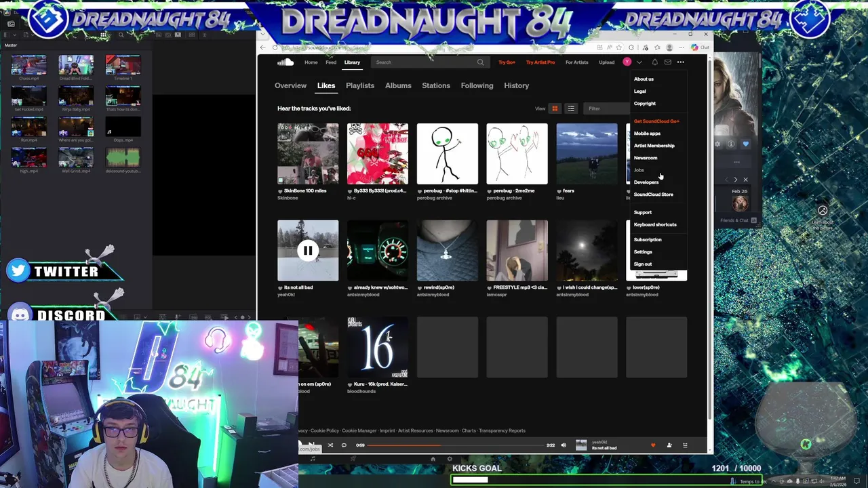Choose Copyright menu entry

[x=645, y=104]
